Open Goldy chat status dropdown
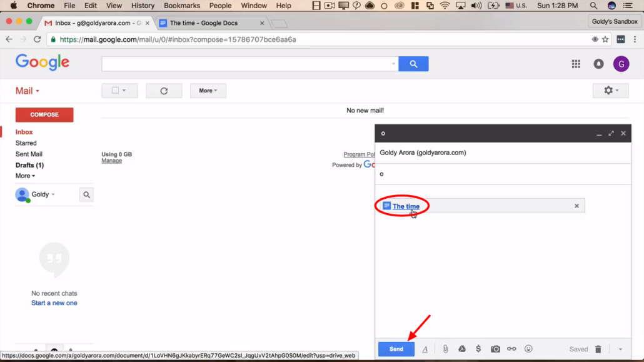This screenshot has width=644, height=362. point(43,194)
